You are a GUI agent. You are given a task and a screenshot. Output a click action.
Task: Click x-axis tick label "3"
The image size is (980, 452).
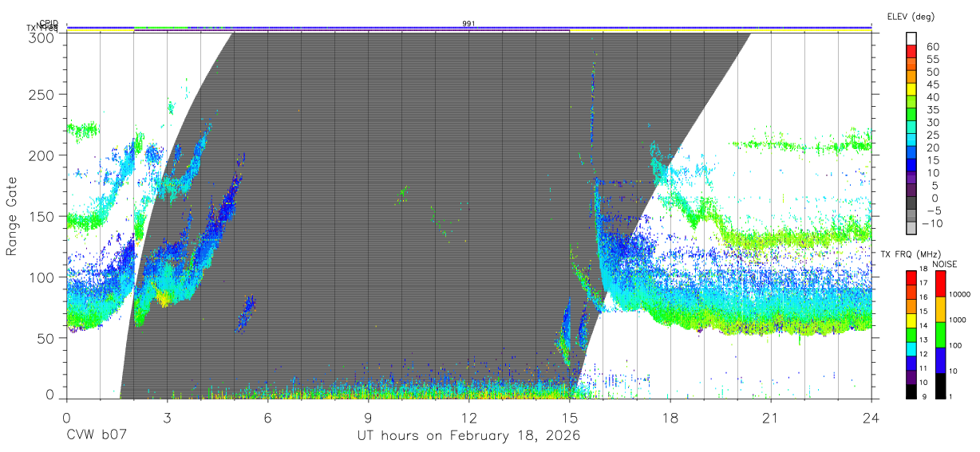click(167, 418)
